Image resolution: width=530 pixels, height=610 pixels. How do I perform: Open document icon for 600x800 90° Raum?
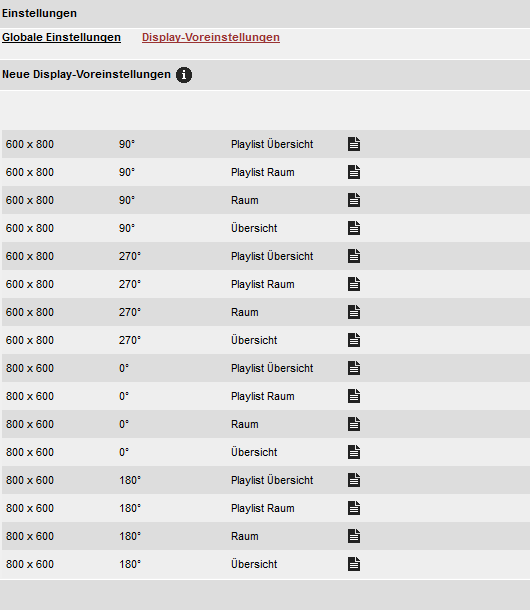pyautogui.click(x=354, y=200)
